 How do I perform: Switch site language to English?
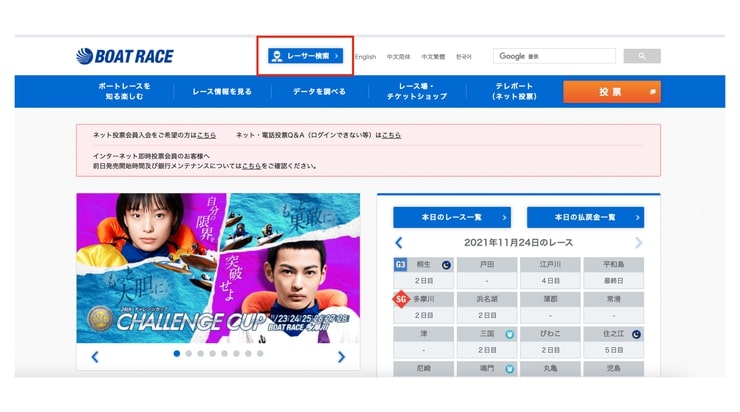click(365, 57)
